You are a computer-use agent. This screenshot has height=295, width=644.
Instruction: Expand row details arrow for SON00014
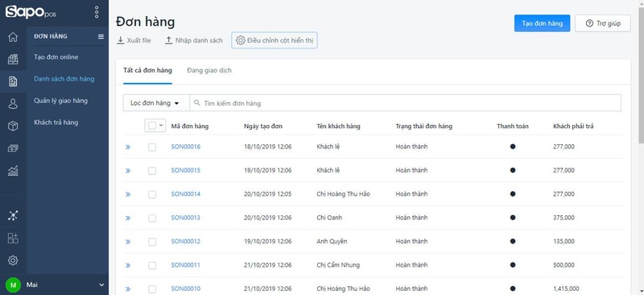128,194
